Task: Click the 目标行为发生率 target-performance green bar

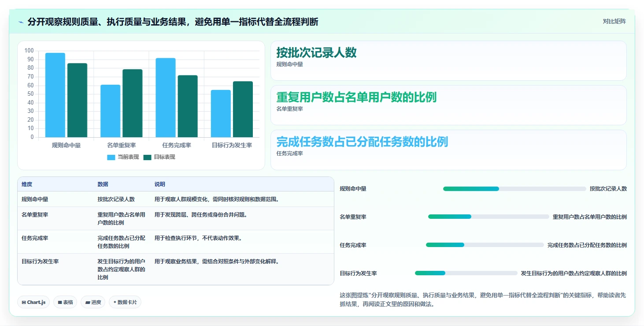Action: [x=243, y=109]
